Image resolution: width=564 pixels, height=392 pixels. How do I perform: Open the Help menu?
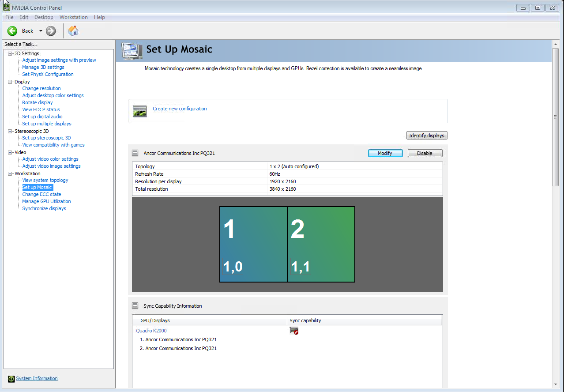[99, 17]
